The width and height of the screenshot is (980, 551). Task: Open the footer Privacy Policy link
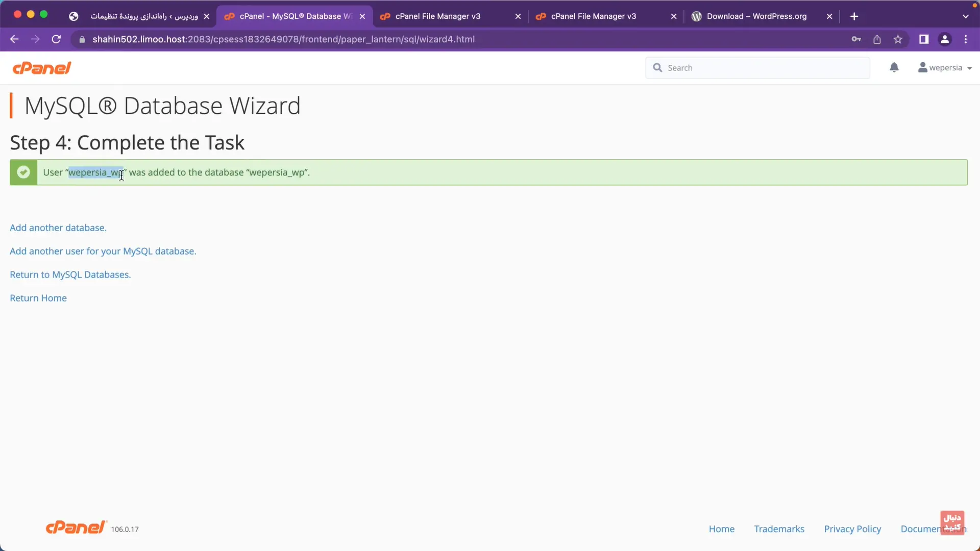(x=852, y=529)
